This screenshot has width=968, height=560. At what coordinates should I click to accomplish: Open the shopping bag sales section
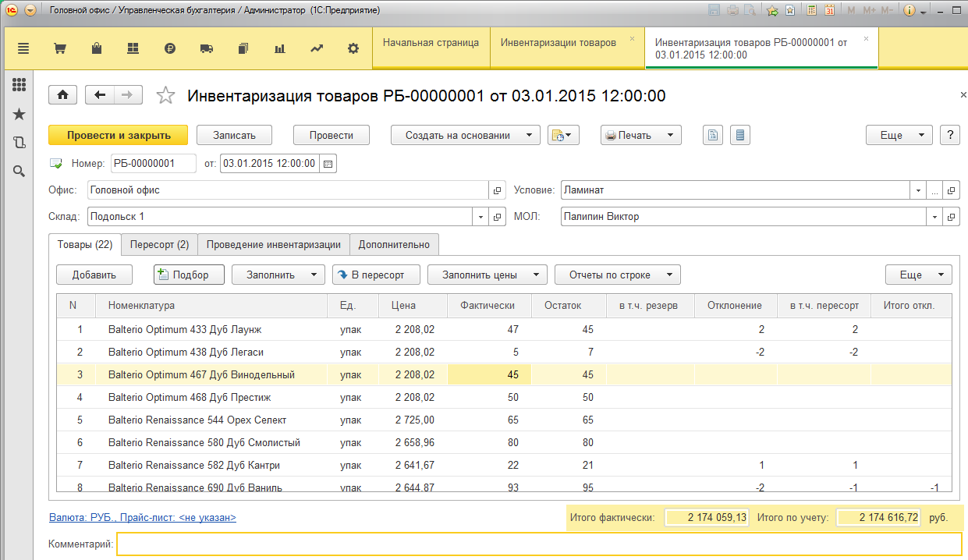(x=96, y=48)
